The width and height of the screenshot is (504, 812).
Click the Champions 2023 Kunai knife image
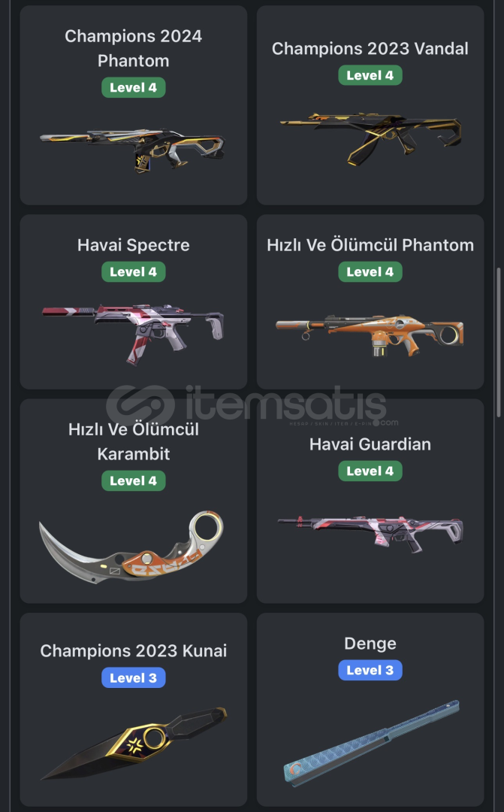[134, 744]
